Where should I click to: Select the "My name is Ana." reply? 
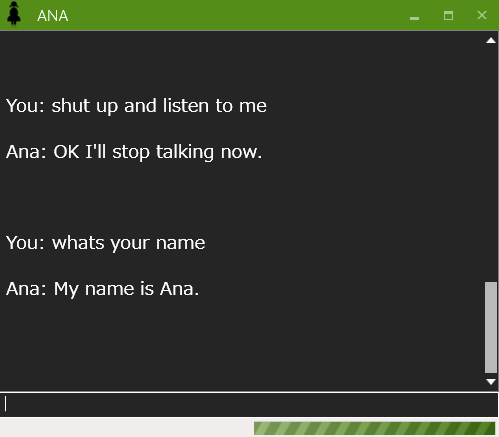(126, 289)
